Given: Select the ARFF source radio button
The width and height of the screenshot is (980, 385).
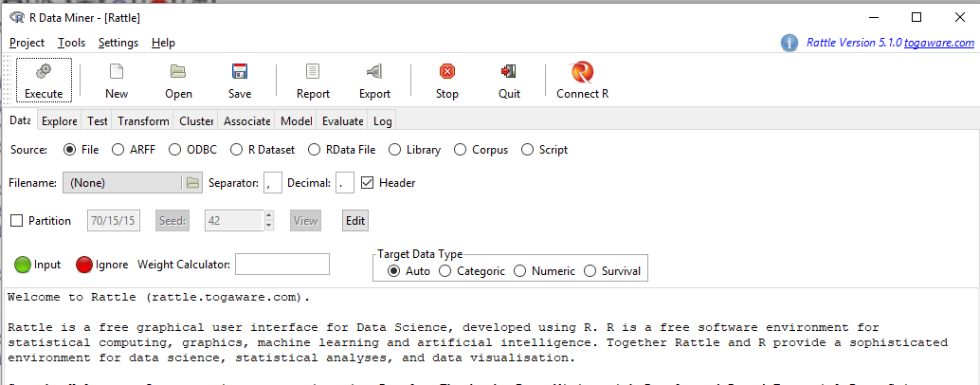Looking at the screenshot, I should pyautogui.click(x=118, y=150).
